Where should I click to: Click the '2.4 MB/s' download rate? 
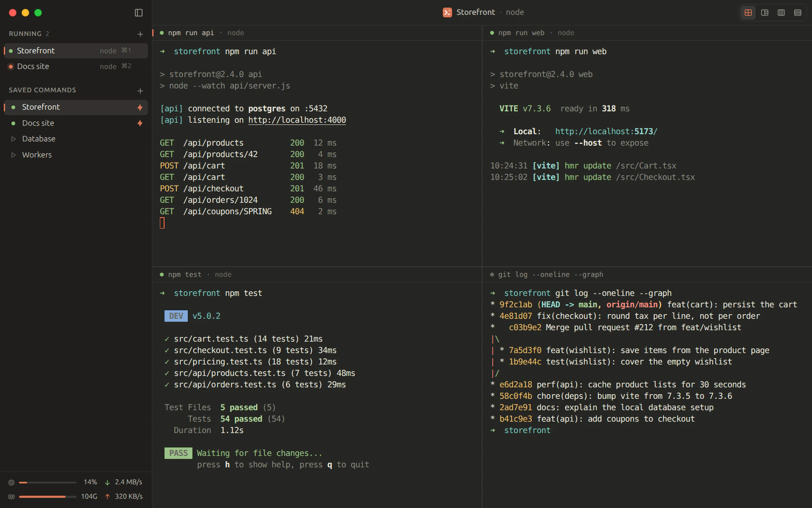[x=129, y=482]
